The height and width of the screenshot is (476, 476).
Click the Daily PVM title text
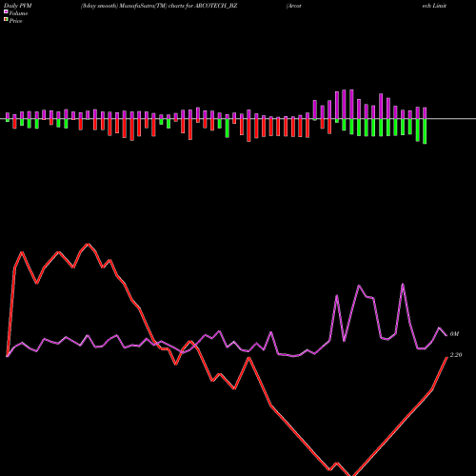pos(18,6)
